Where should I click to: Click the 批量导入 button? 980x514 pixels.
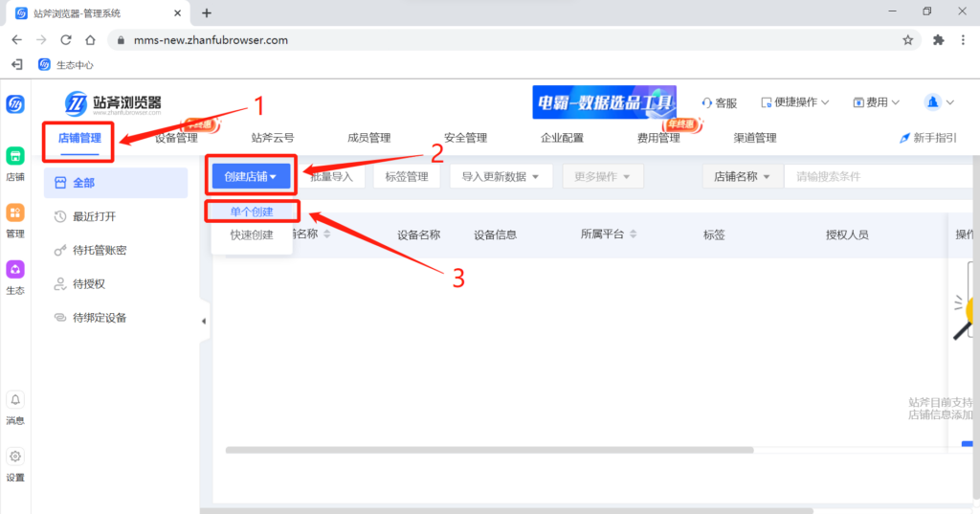click(x=331, y=176)
